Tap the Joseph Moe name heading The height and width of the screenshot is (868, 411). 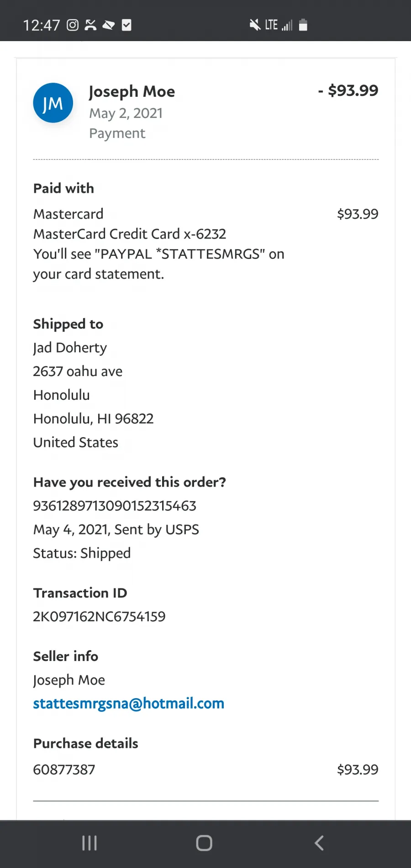pos(132,91)
